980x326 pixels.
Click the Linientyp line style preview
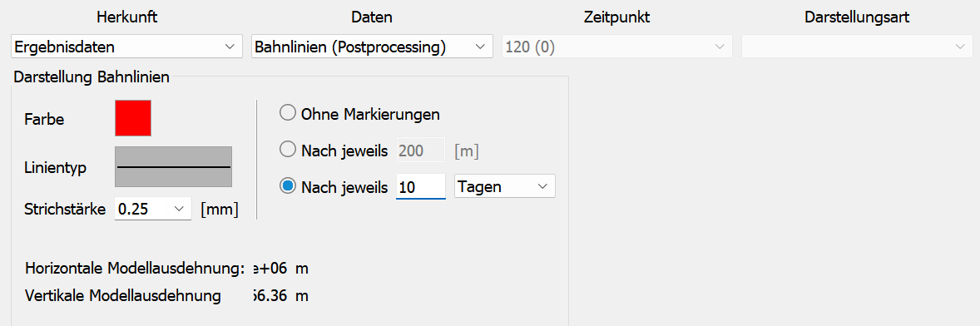(x=174, y=167)
